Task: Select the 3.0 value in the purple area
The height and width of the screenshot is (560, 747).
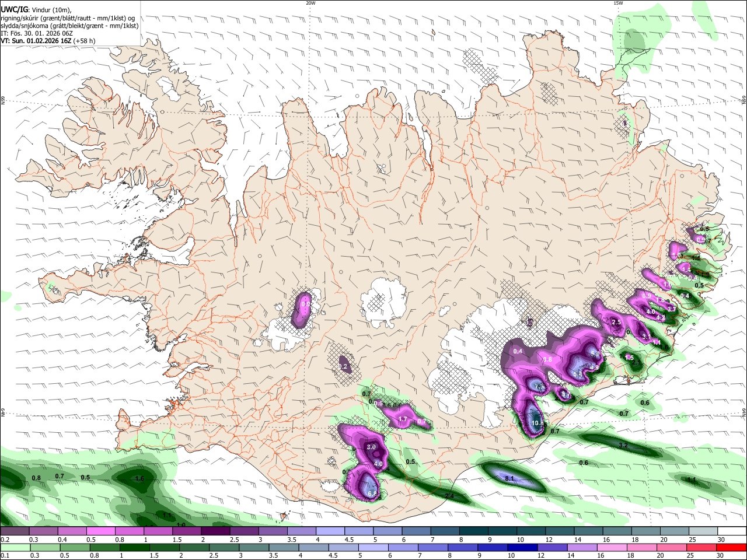Action: pos(371,447)
